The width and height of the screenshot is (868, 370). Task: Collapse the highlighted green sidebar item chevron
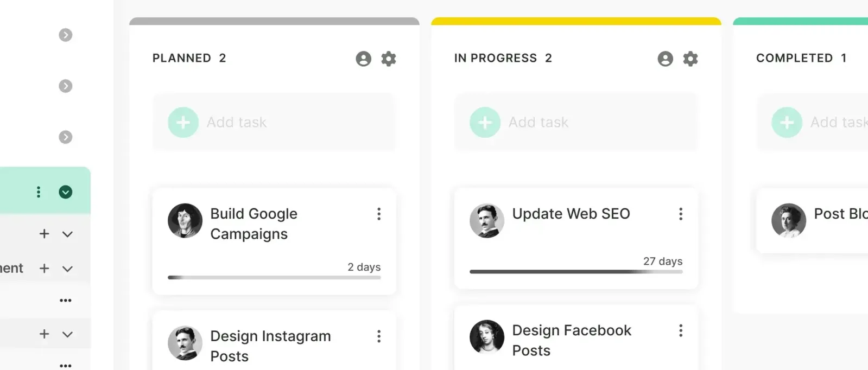click(66, 192)
